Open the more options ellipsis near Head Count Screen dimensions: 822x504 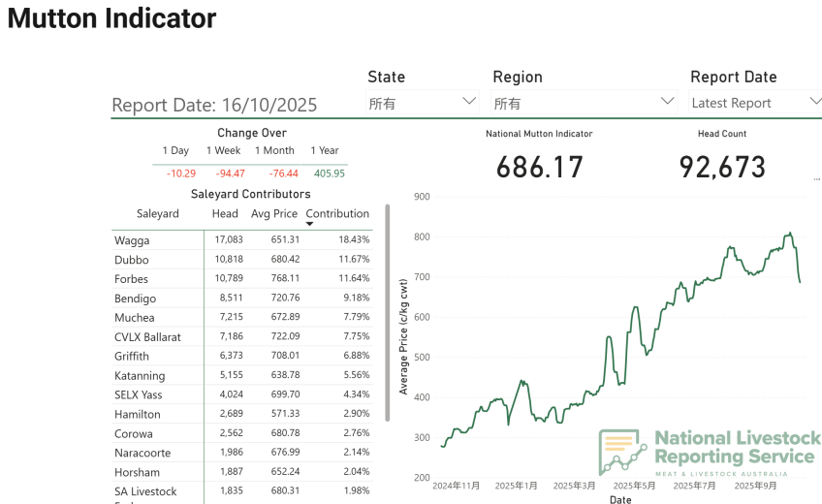click(x=816, y=179)
